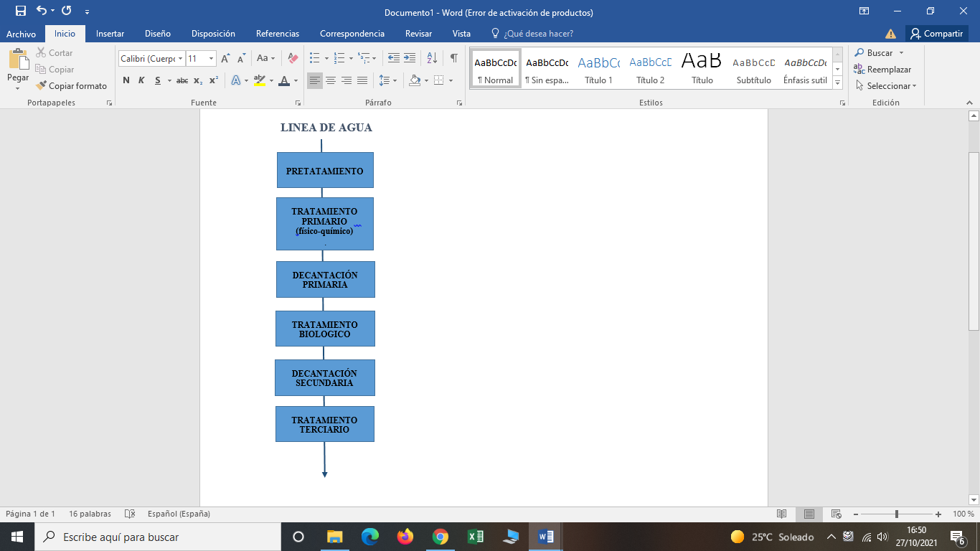
Task: Click the Save icon in title bar
Action: click(20, 11)
